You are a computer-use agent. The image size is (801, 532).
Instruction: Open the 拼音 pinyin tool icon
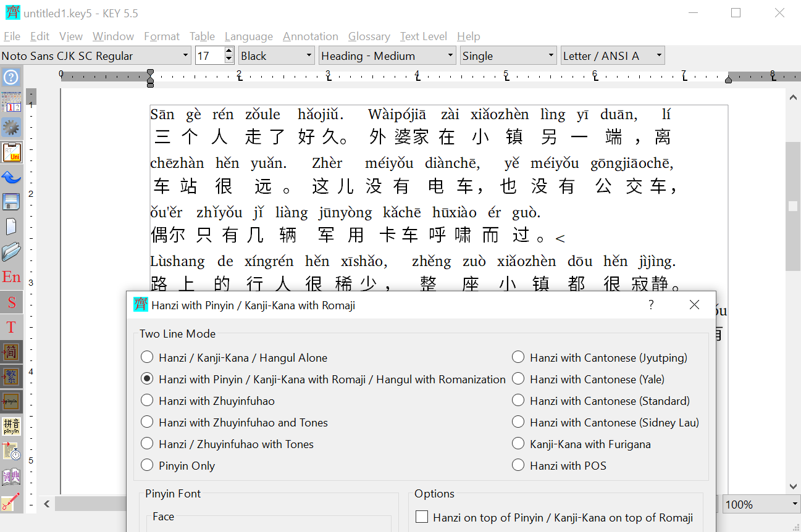click(11, 426)
